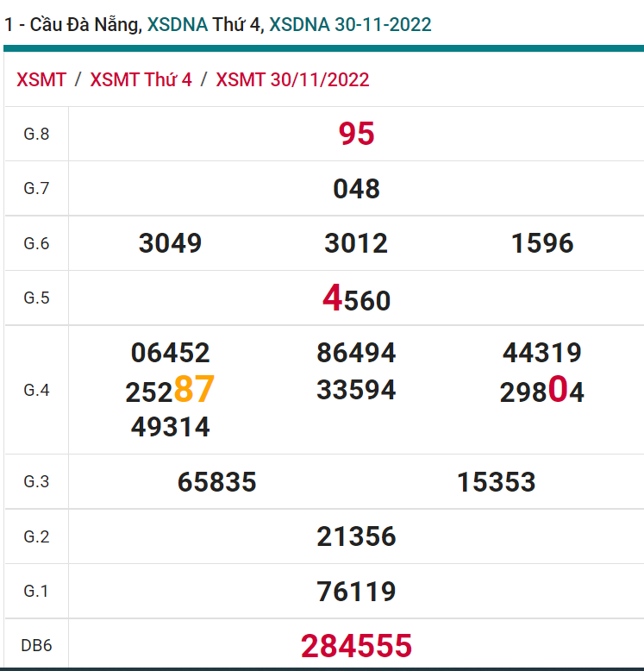Select the G.8 prize number 95
644x671 pixels.
click(x=356, y=134)
